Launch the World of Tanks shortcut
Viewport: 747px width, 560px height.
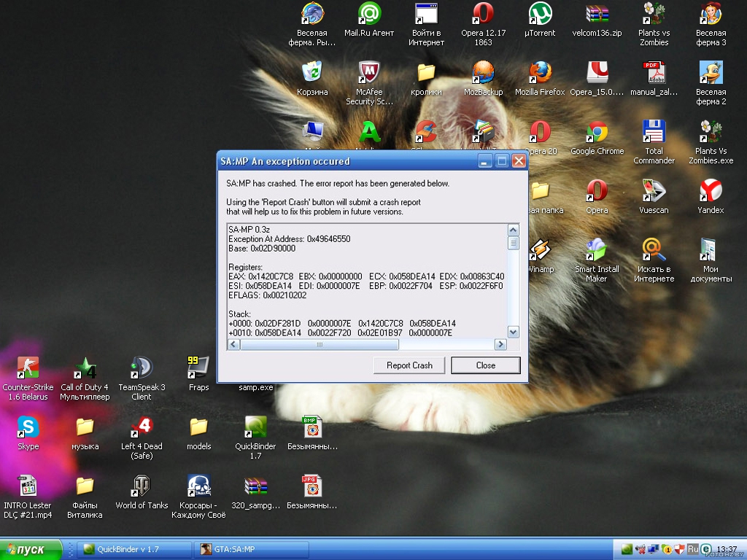[142, 492]
